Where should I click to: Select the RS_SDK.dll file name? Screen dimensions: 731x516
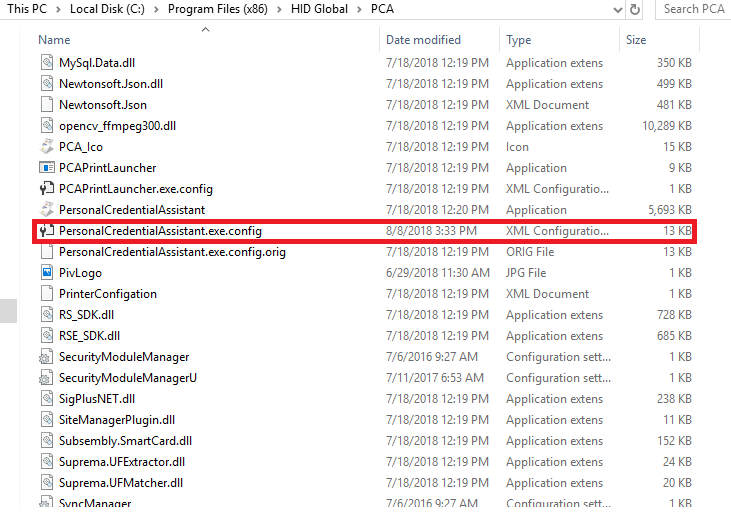tap(86, 315)
